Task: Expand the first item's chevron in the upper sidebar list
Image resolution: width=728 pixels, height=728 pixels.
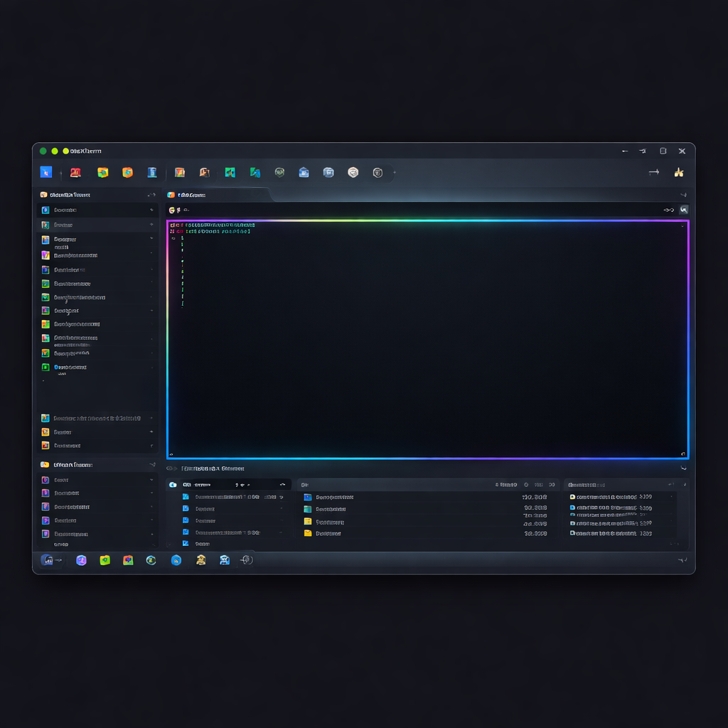Action: coord(151,210)
